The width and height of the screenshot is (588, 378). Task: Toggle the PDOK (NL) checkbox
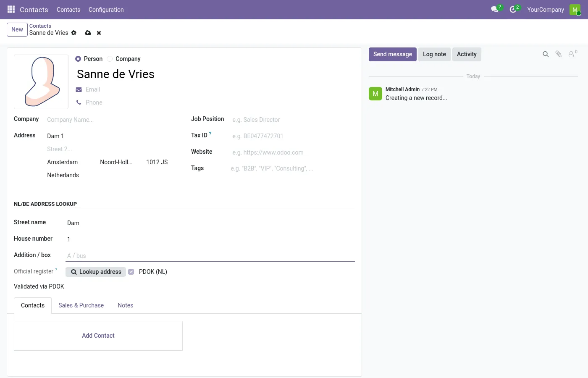[131, 272]
